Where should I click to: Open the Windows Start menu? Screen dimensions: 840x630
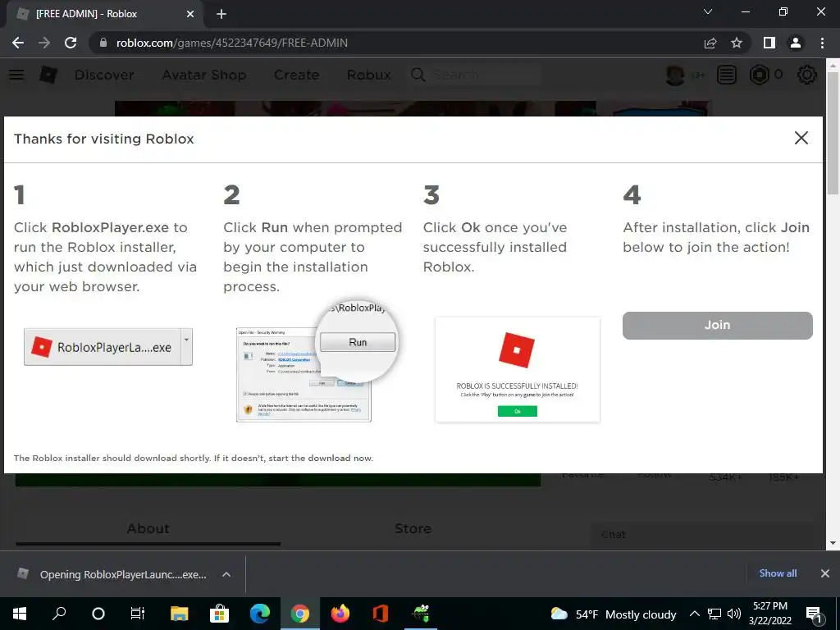[20, 614]
